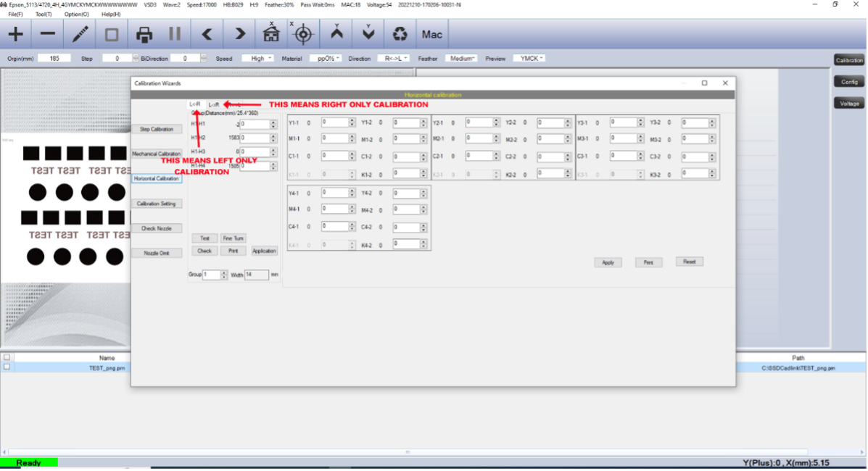
Task: Click the crosshair target X icon
Action: [x=304, y=34]
